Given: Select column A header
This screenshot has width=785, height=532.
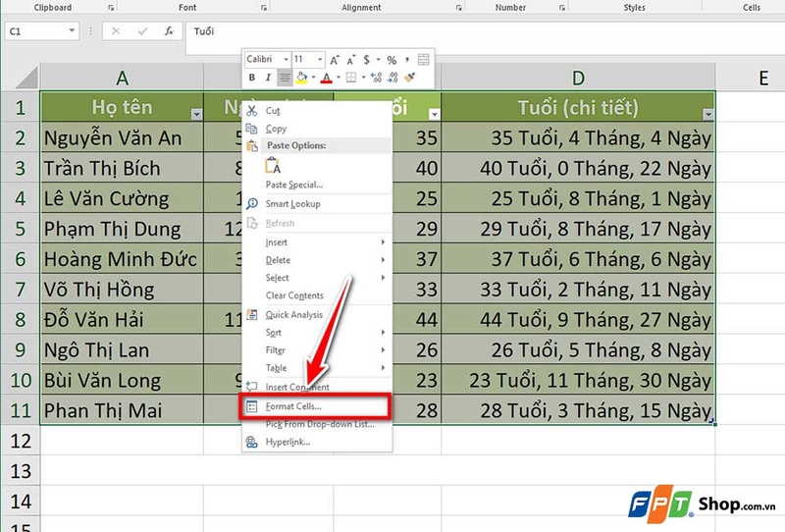Looking at the screenshot, I should click(x=122, y=79).
